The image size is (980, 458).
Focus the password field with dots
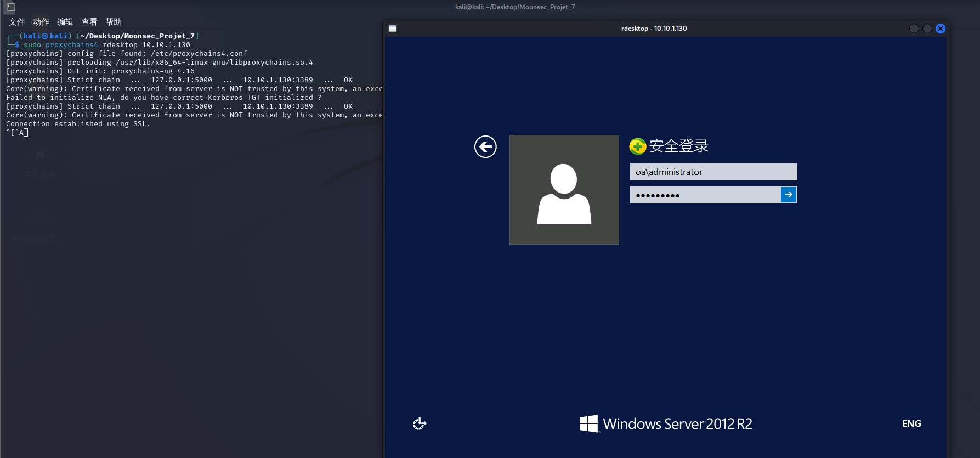point(705,195)
